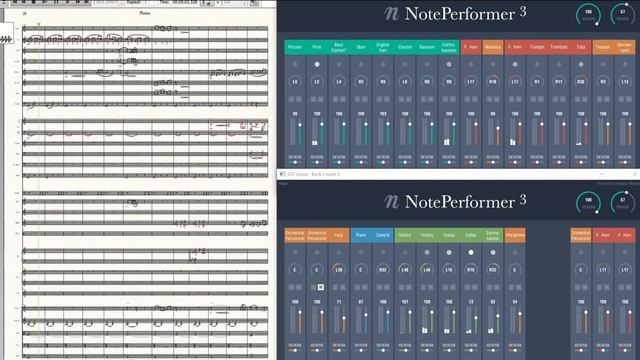Click the upper mixer master Reverb knob
This screenshot has width=640, height=360.
click(x=622, y=15)
